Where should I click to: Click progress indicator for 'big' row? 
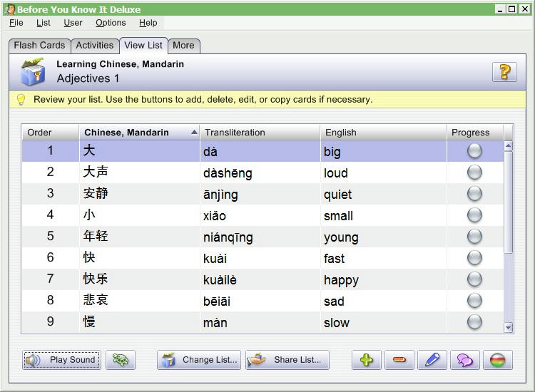point(474,150)
